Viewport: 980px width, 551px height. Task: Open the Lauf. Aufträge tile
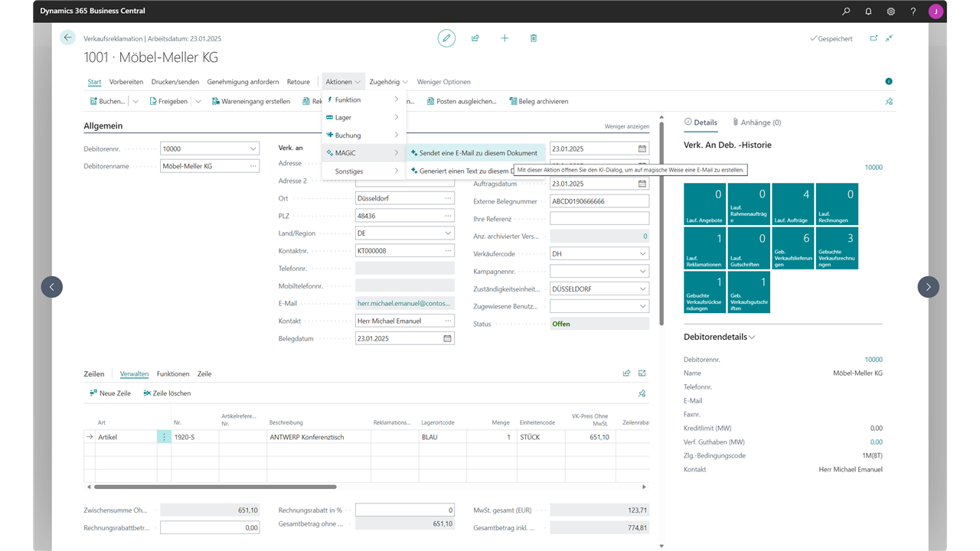click(x=792, y=204)
